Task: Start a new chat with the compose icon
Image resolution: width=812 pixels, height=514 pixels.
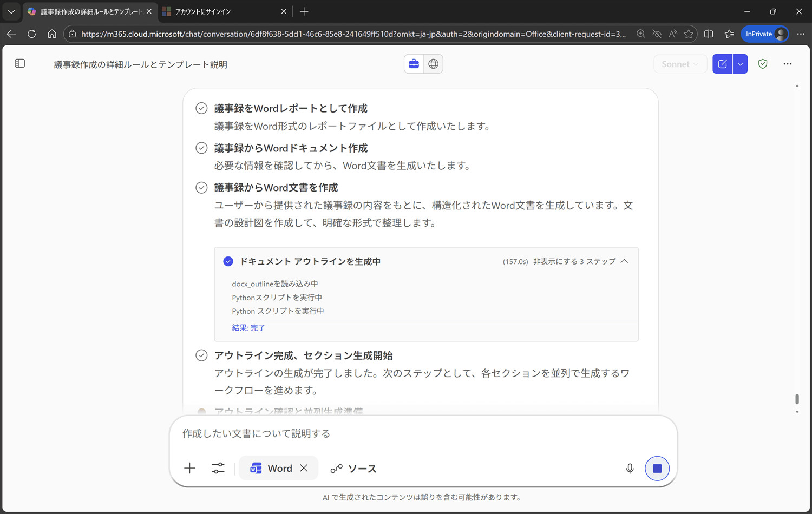Action: (x=722, y=63)
